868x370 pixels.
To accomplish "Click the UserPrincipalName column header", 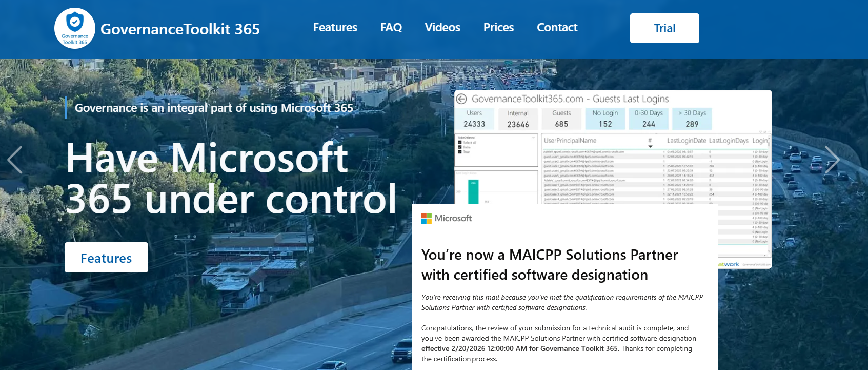I will coord(570,141).
